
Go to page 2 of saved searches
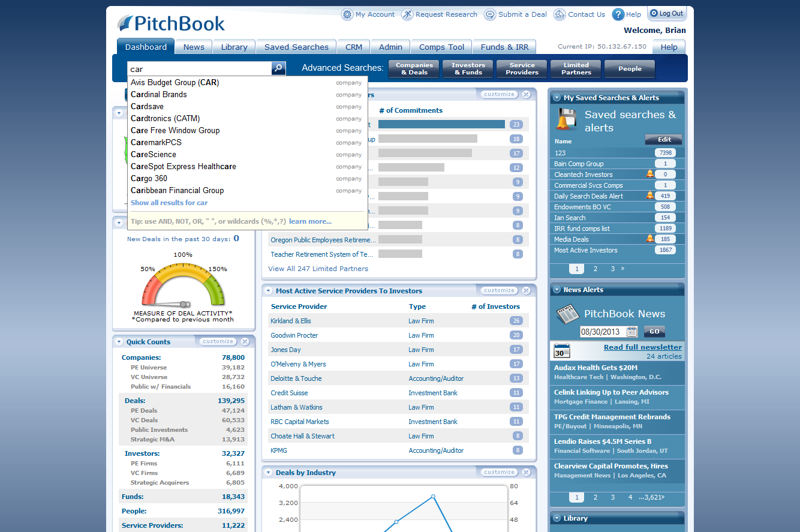coord(595,269)
